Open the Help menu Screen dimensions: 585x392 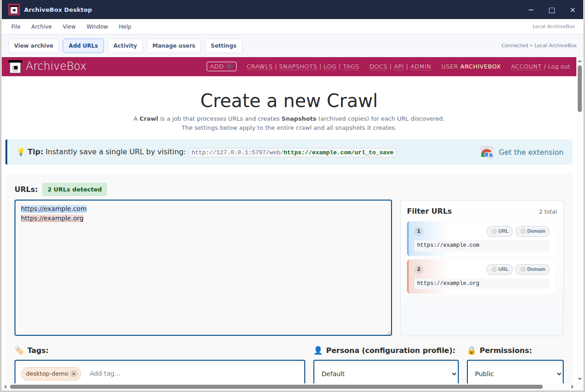(125, 27)
